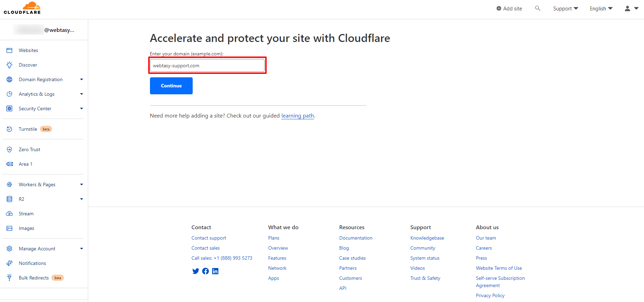The width and height of the screenshot is (644, 302).
Task: Open the Trust & Safety link
Action: pos(425,278)
